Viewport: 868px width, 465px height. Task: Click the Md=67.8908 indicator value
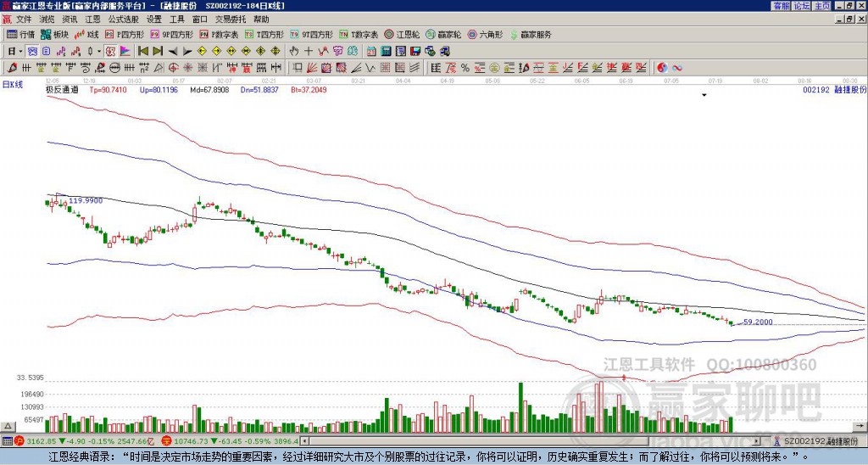(x=210, y=89)
